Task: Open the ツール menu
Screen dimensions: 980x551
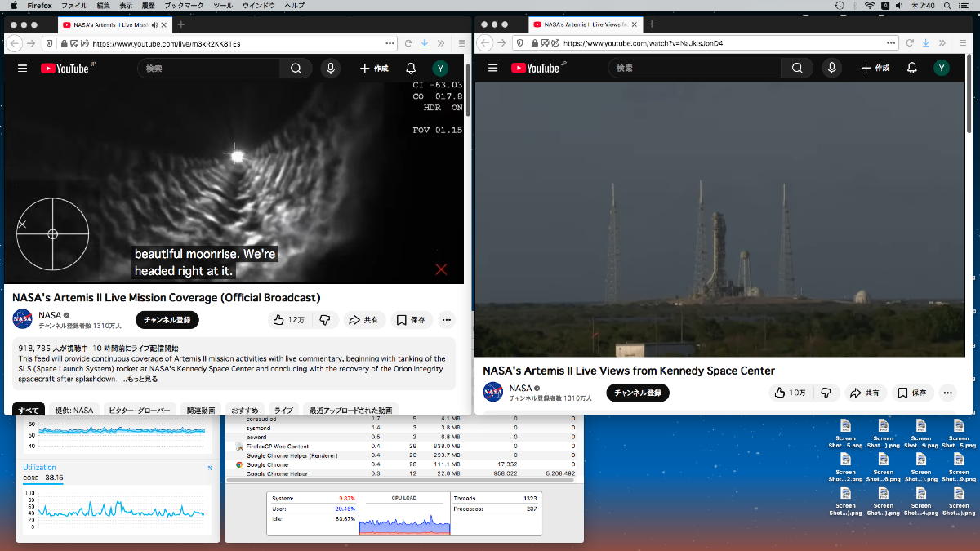Action: tap(222, 6)
